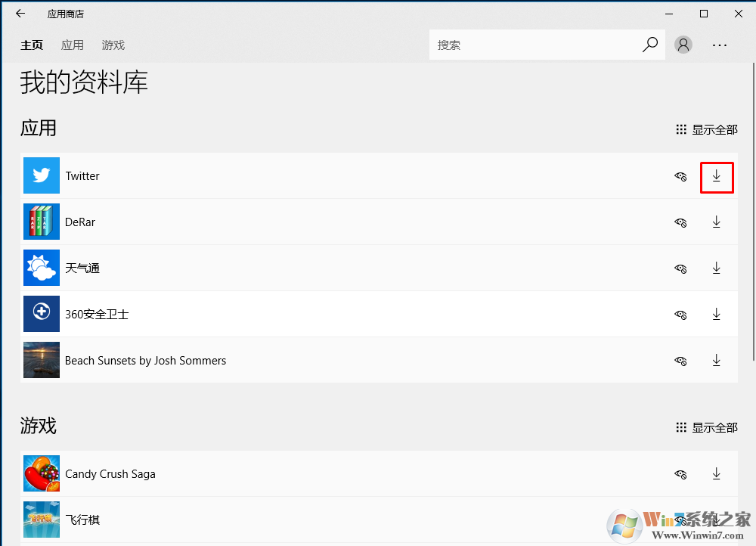Hide 天气通 from the library
This screenshot has width=756, height=546.
point(680,268)
